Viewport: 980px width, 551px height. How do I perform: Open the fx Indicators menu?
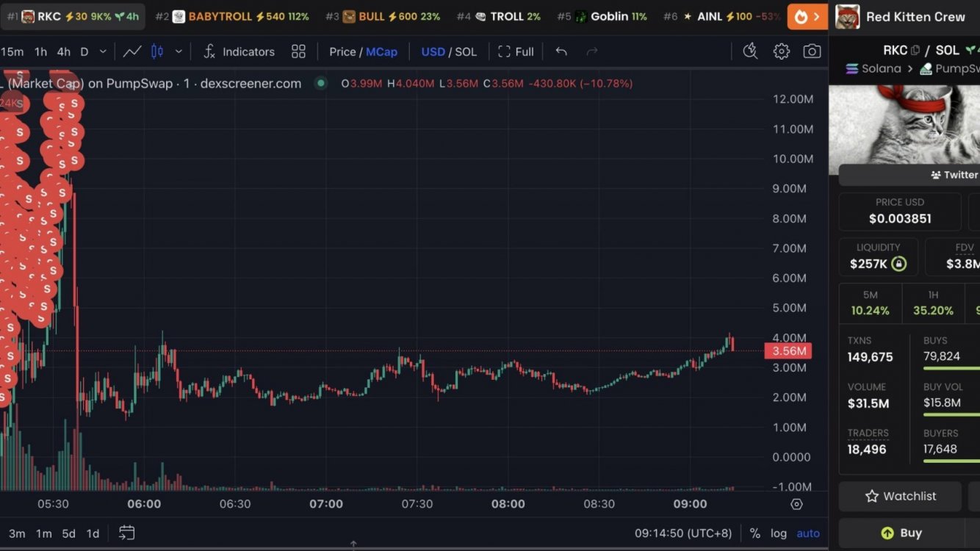point(239,51)
